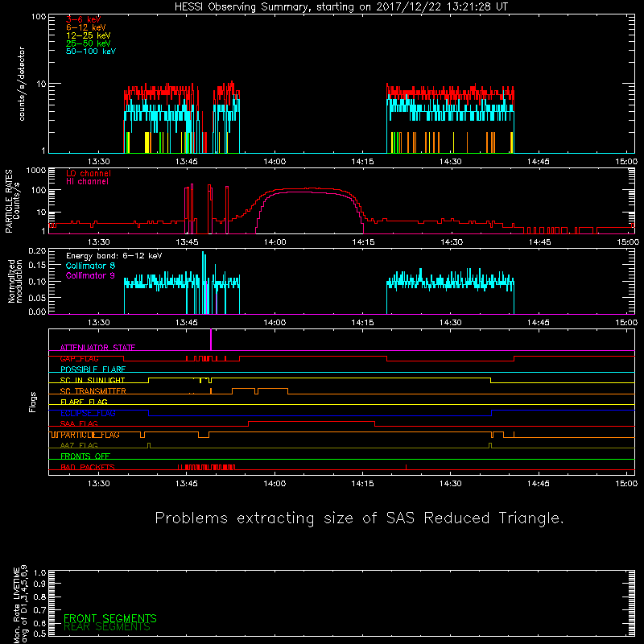Screen dimensions: 644x644
Task: Click the PARTICLE RATES axis title
Action: (9, 201)
